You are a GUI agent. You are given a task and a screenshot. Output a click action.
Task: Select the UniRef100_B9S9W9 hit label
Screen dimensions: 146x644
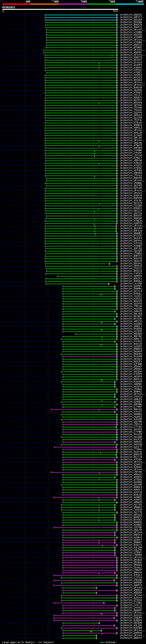coord(131,22)
